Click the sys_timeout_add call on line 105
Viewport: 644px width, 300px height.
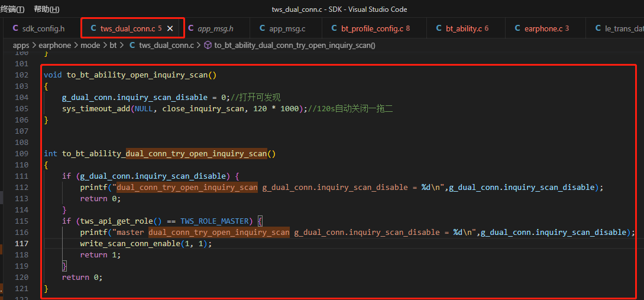click(x=96, y=108)
